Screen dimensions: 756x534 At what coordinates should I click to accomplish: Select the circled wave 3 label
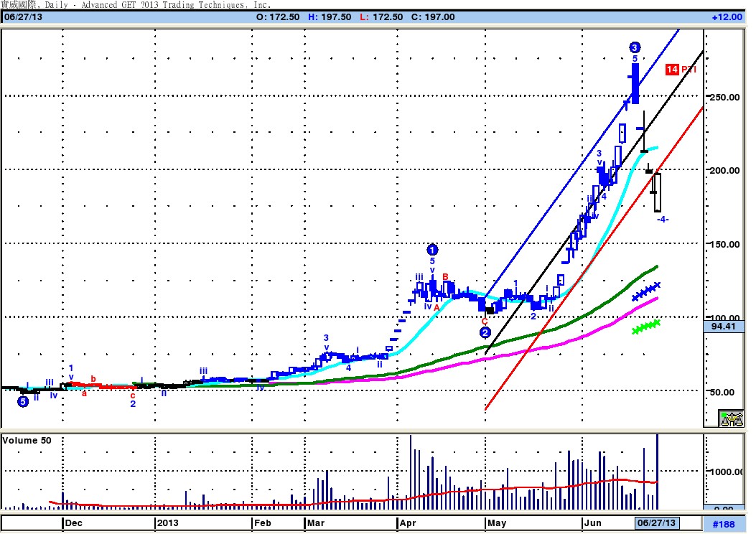[635, 47]
